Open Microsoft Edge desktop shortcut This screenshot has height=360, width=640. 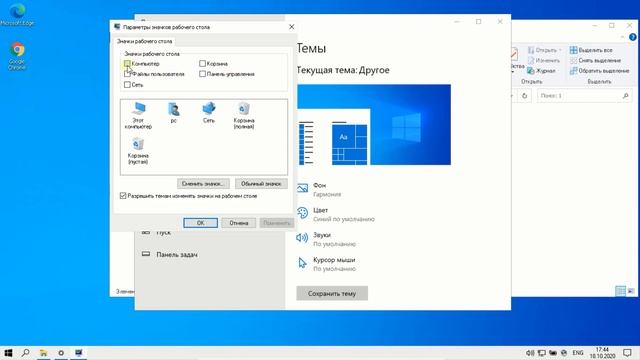click(17, 15)
